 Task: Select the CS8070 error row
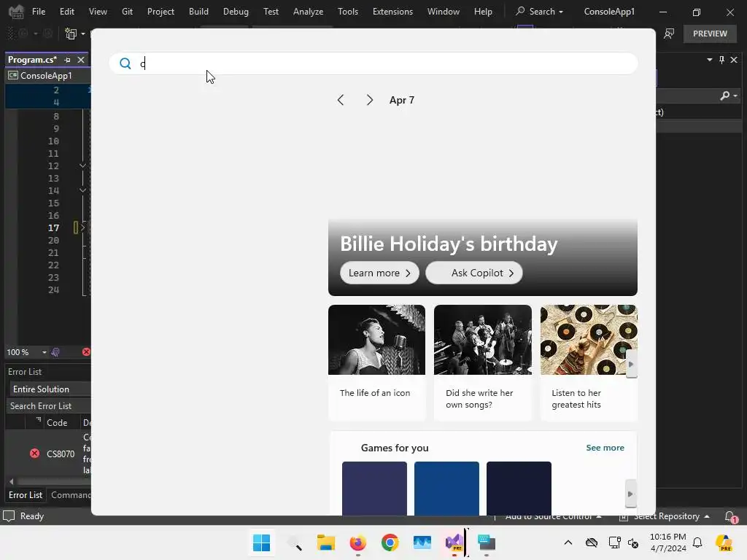point(48,454)
